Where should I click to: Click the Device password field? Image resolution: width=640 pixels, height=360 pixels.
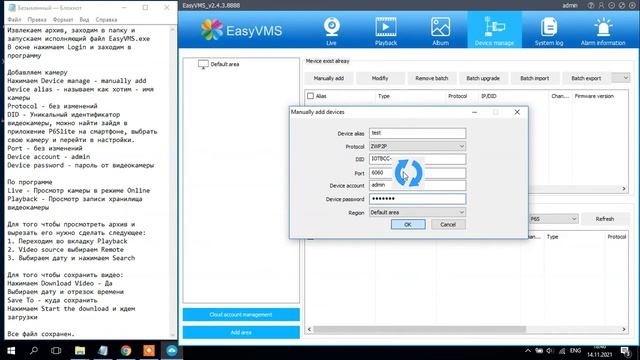point(417,199)
